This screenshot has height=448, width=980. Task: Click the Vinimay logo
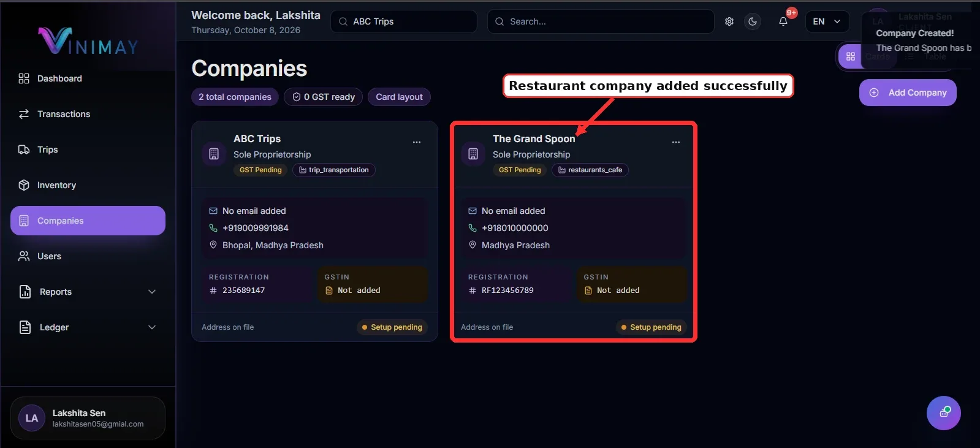click(x=88, y=41)
